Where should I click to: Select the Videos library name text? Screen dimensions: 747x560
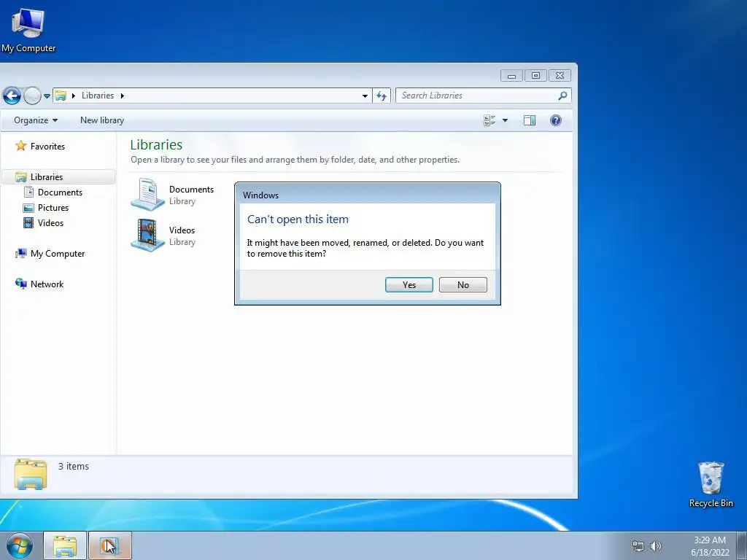tap(182, 230)
